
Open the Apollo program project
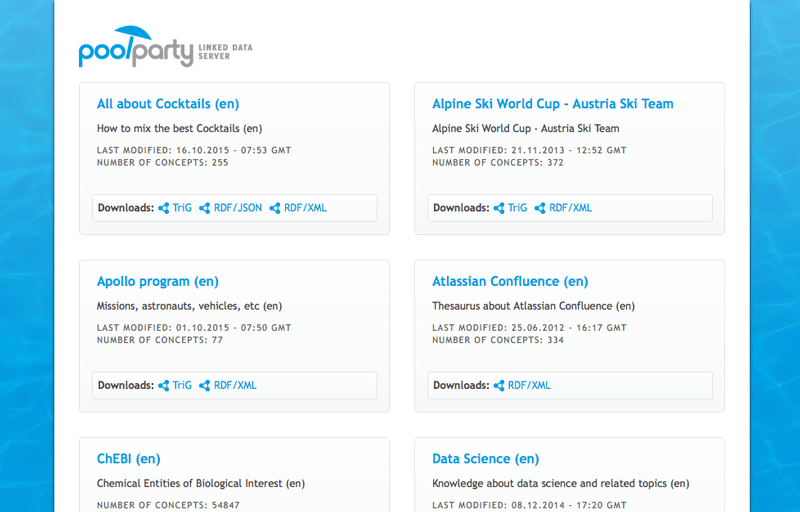tap(158, 281)
